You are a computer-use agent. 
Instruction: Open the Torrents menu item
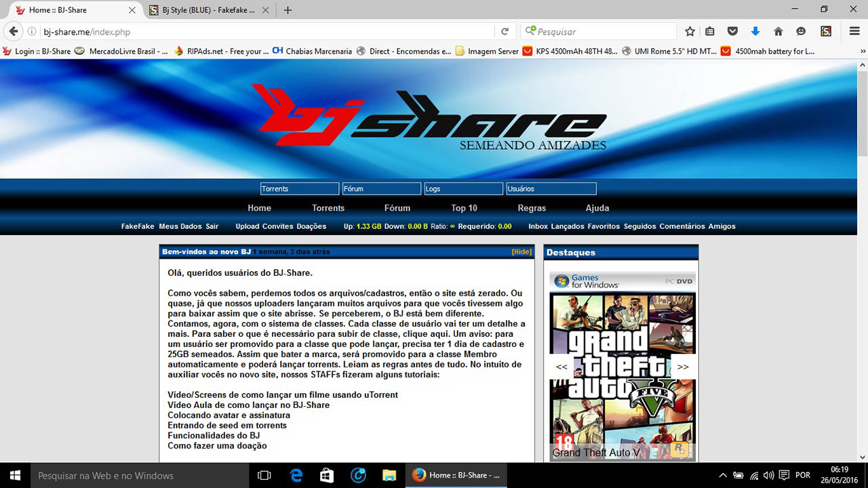[328, 208]
